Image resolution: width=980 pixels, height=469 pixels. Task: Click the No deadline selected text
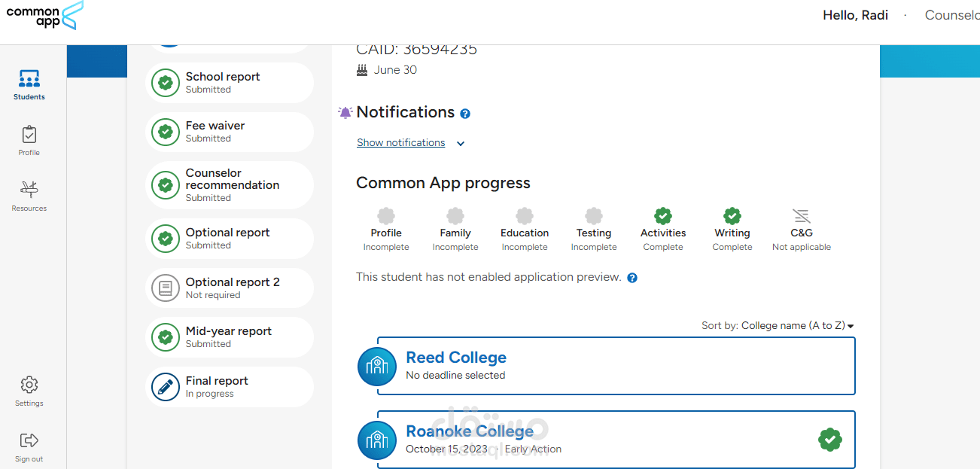[x=455, y=376]
